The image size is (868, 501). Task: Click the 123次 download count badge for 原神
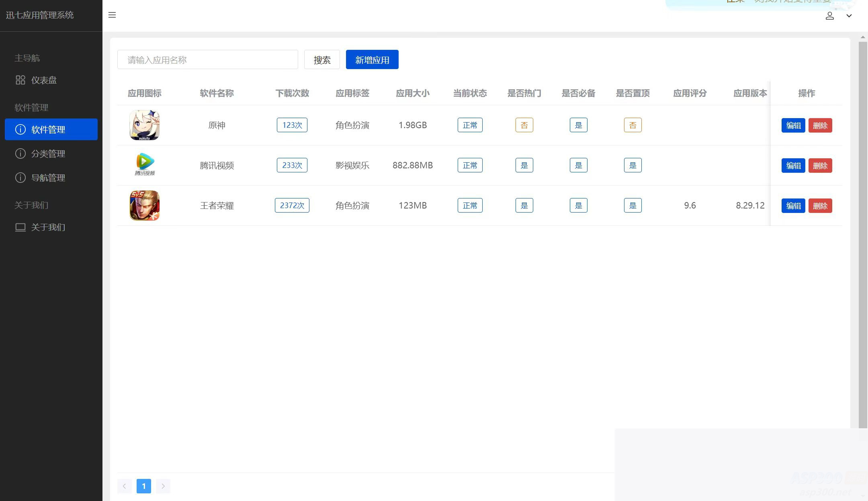coord(292,125)
